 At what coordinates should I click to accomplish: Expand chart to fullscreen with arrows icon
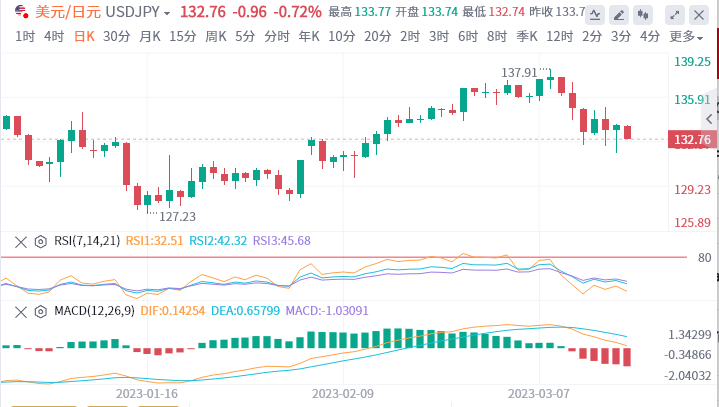pyautogui.click(x=675, y=15)
